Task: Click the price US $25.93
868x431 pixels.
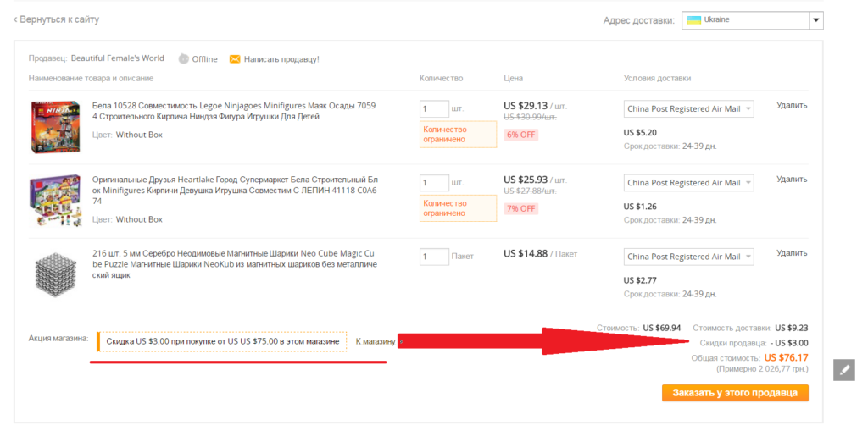Action: pyautogui.click(x=526, y=180)
